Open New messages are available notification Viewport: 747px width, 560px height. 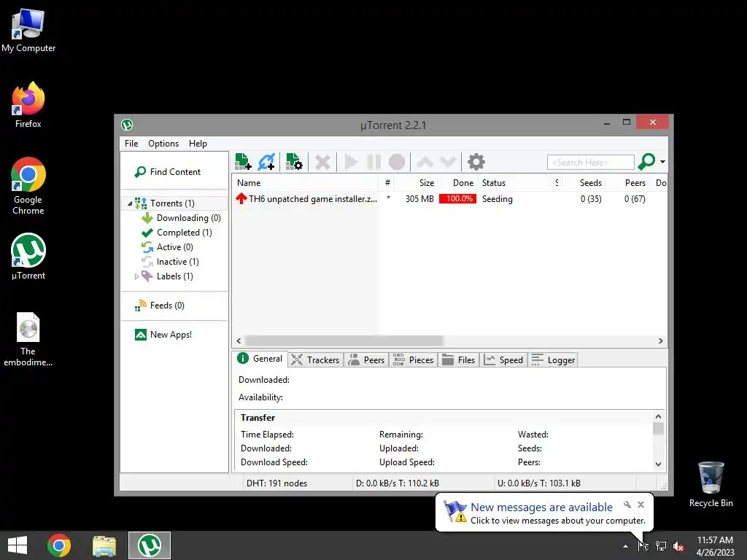click(541, 507)
